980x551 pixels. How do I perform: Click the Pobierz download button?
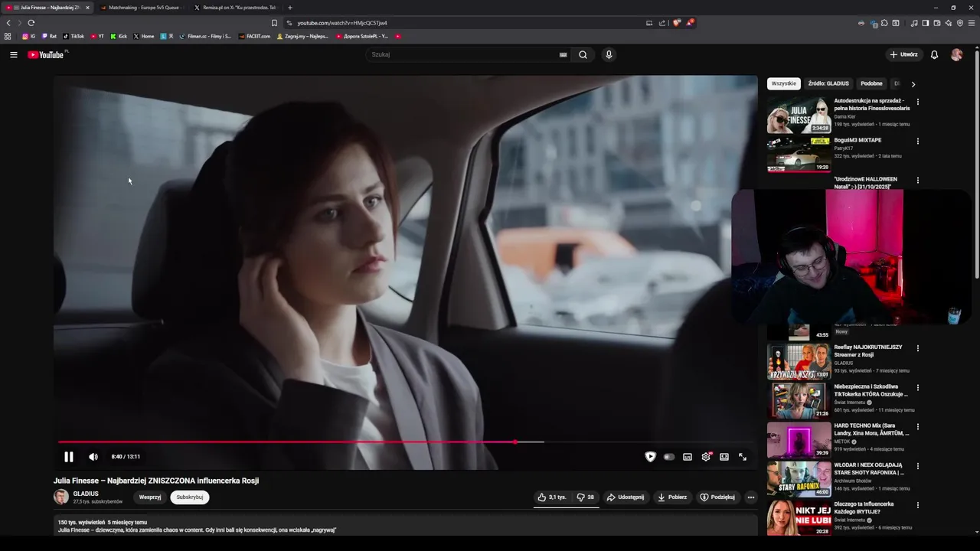[x=672, y=497]
